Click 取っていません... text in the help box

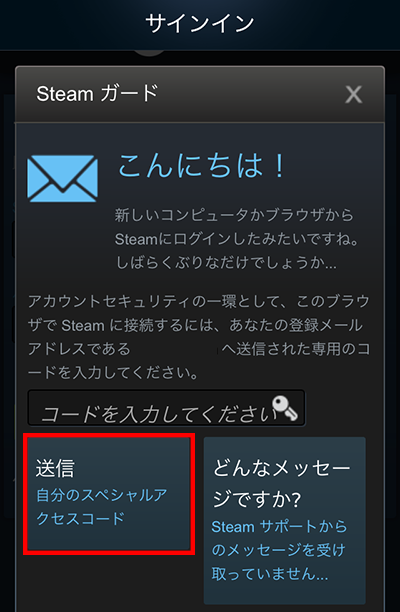(x=270, y=574)
